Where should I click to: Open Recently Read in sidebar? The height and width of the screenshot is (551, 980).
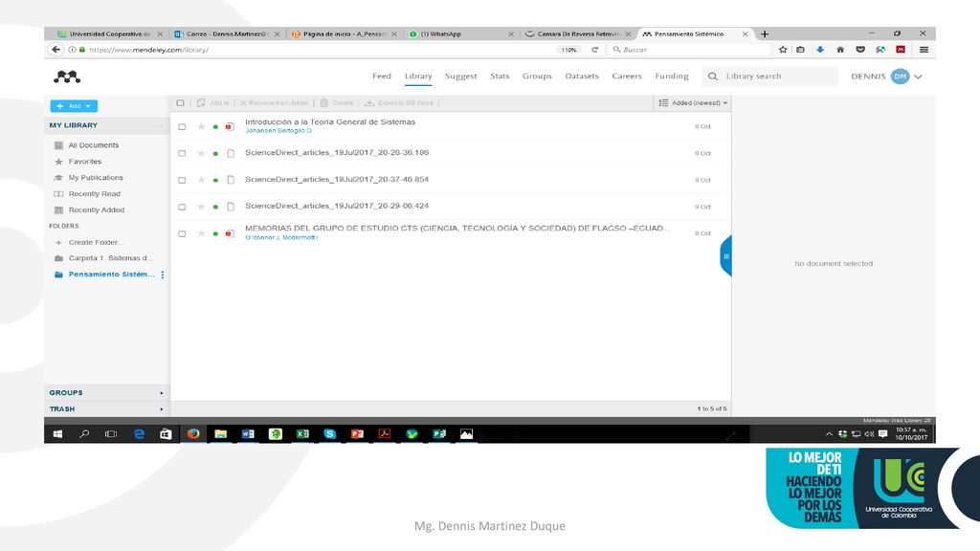coord(87,194)
